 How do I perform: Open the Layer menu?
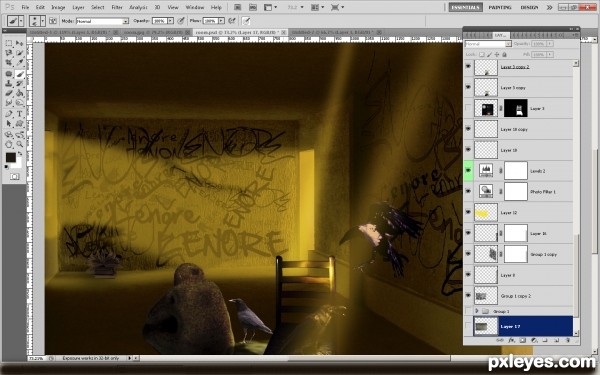coord(78,7)
